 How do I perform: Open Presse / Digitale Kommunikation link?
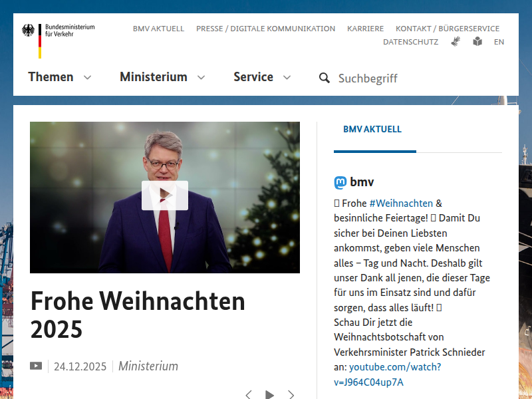tap(265, 29)
